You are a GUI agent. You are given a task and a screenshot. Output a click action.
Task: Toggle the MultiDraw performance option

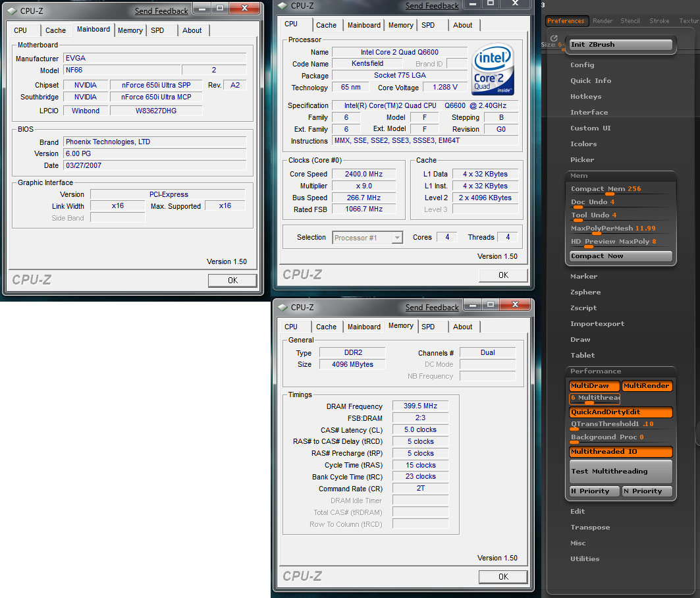click(x=594, y=386)
